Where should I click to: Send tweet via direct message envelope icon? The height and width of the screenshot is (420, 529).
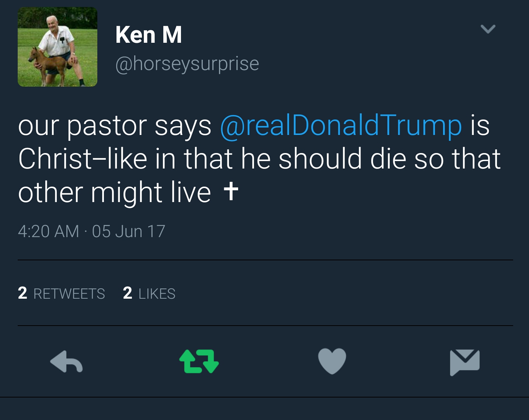tap(464, 362)
